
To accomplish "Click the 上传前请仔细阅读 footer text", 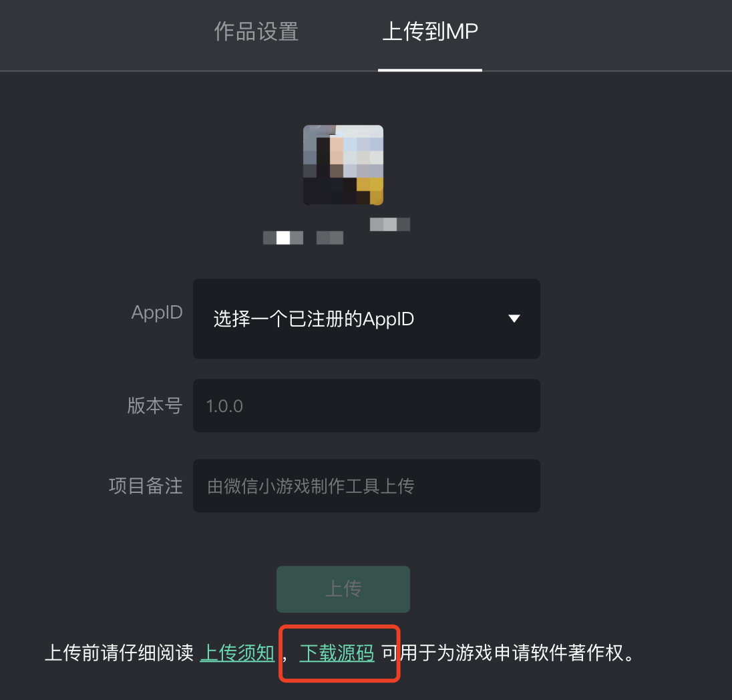I will [x=119, y=653].
